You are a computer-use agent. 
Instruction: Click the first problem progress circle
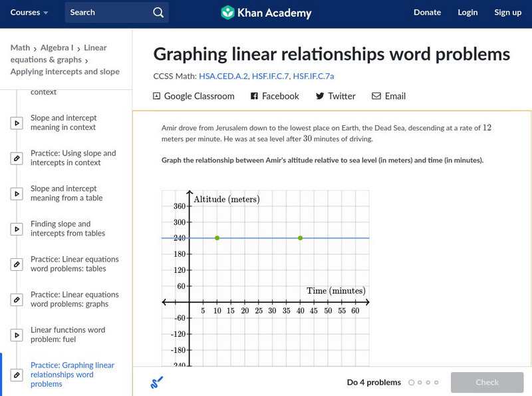(x=412, y=383)
